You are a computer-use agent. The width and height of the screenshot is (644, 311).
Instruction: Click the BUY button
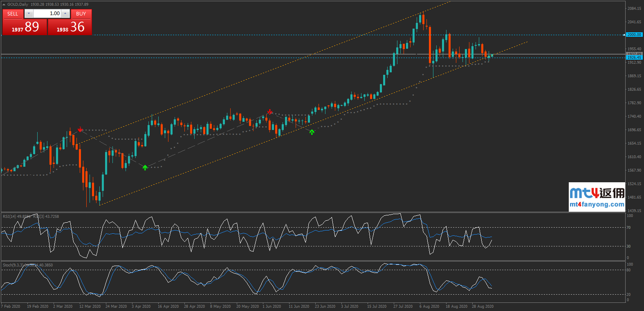point(81,13)
